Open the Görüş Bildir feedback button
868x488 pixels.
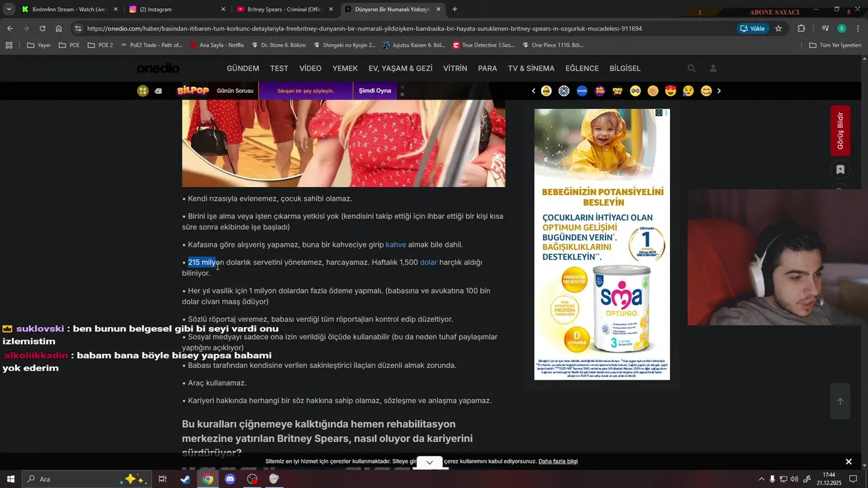(840, 131)
